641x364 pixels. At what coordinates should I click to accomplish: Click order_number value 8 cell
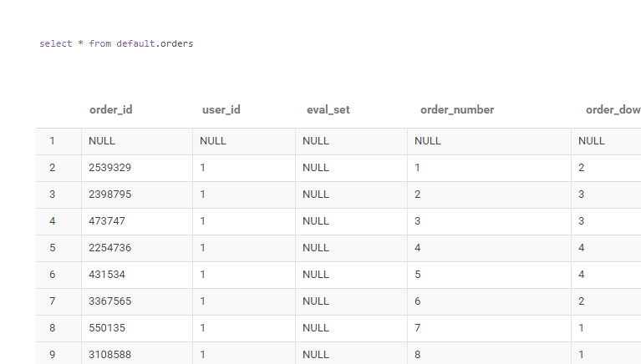pyautogui.click(x=418, y=355)
